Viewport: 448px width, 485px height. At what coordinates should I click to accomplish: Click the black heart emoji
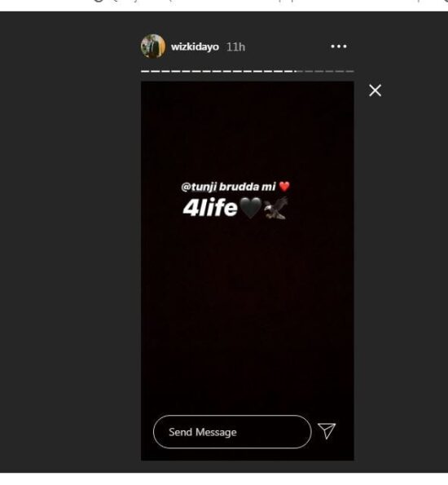tap(250, 208)
